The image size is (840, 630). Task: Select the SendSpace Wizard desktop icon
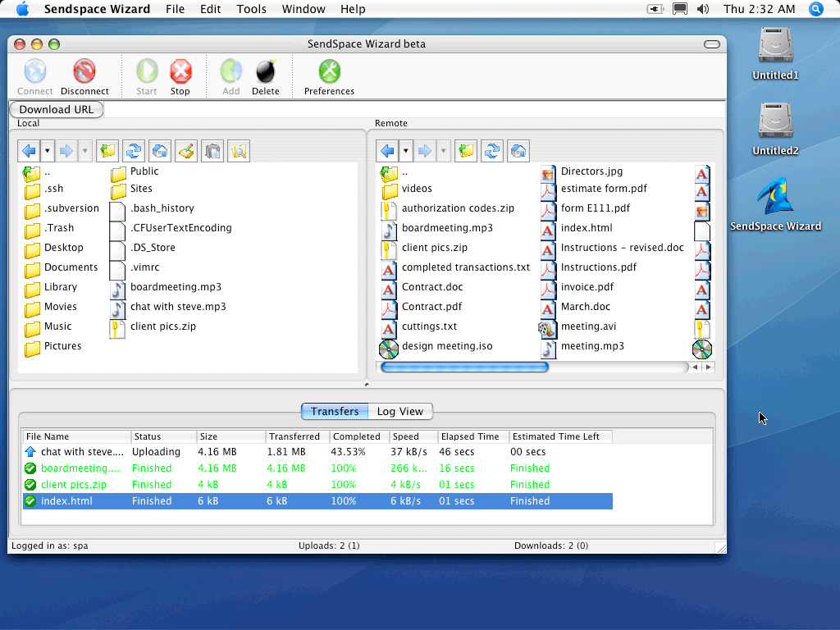point(775,197)
